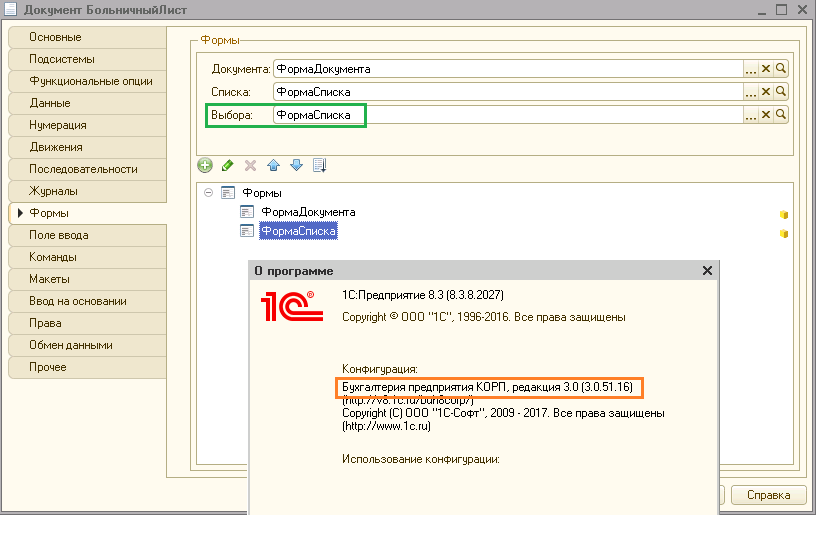Open selection dialog for Документа field
Image resolution: width=821 pixels, height=542 pixels.
[x=750, y=69]
